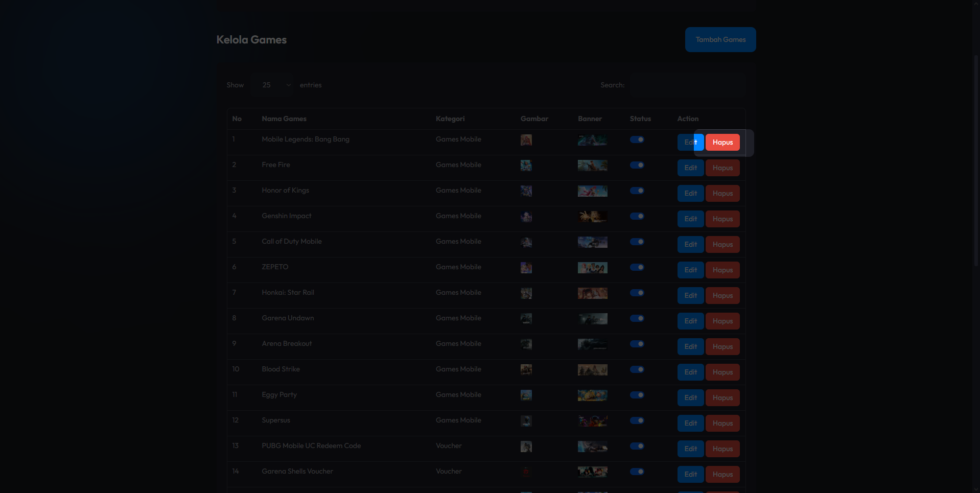Sort table by Status column header
The width and height of the screenshot is (980, 493).
(640, 119)
